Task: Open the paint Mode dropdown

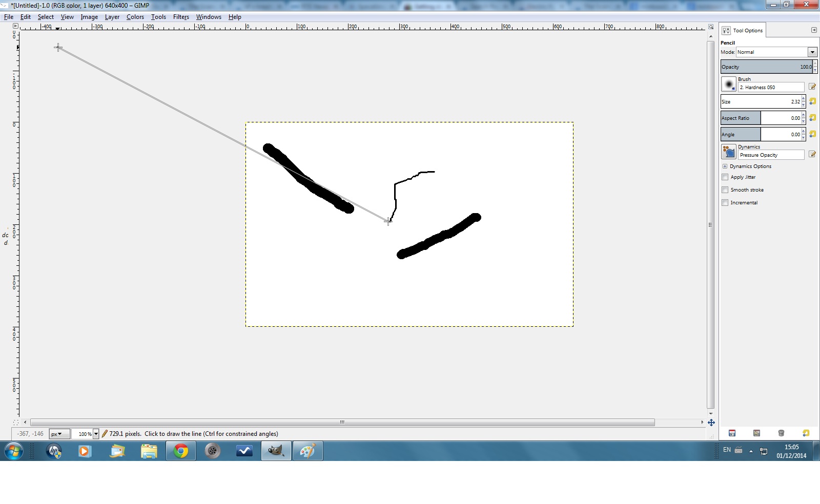Action: [776, 52]
